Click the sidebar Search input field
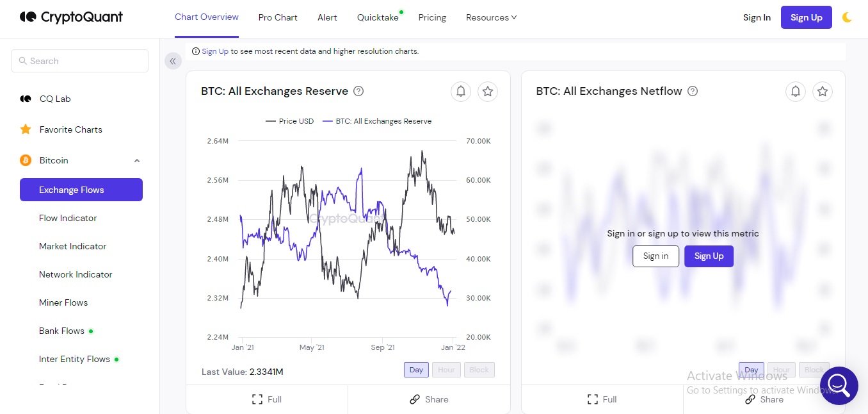Image resolution: width=868 pixels, height=414 pixels. click(80, 61)
